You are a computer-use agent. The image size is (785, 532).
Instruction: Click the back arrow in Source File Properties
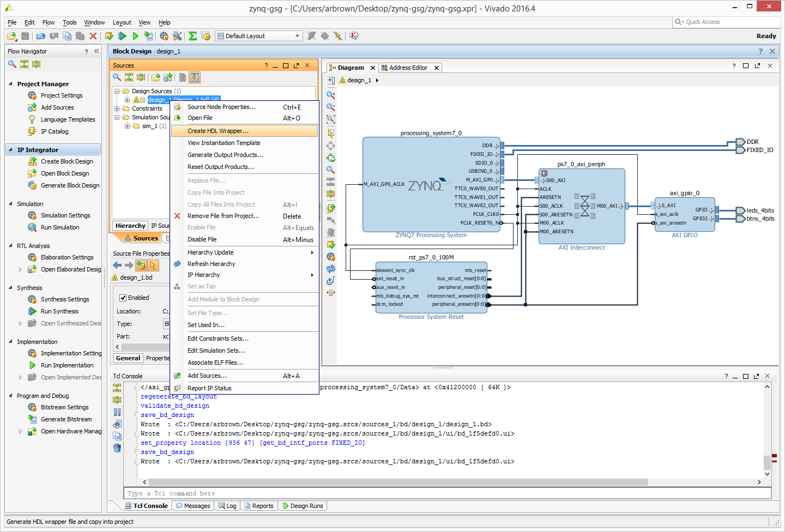117,265
